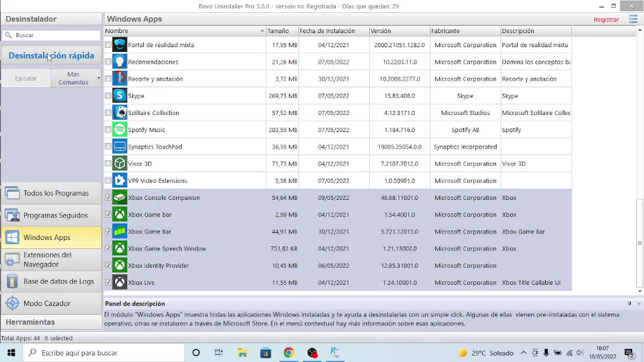This screenshot has width=644, height=362.
Task: Collapse the Desinstalador section header
Action: click(x=51, y=19)
